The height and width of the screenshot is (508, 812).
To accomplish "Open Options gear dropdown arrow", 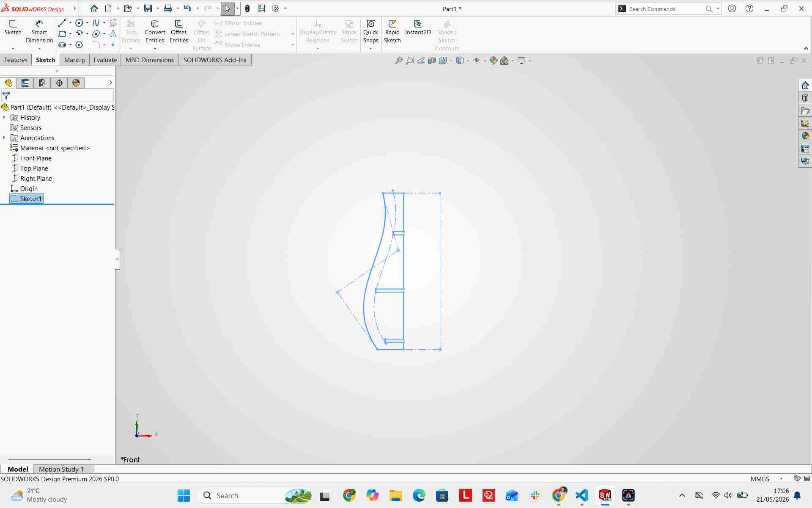I will click(285, 8).
